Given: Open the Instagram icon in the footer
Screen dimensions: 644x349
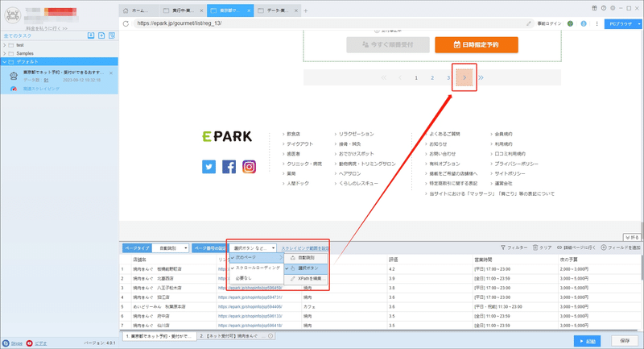Looking at the screenshot, I should [249, 167].
